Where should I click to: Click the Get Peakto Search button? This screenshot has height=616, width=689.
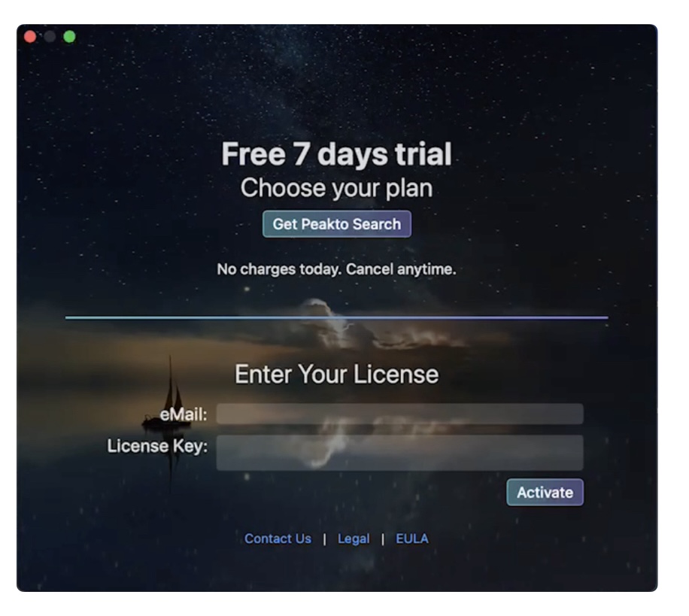pos(336,223)
